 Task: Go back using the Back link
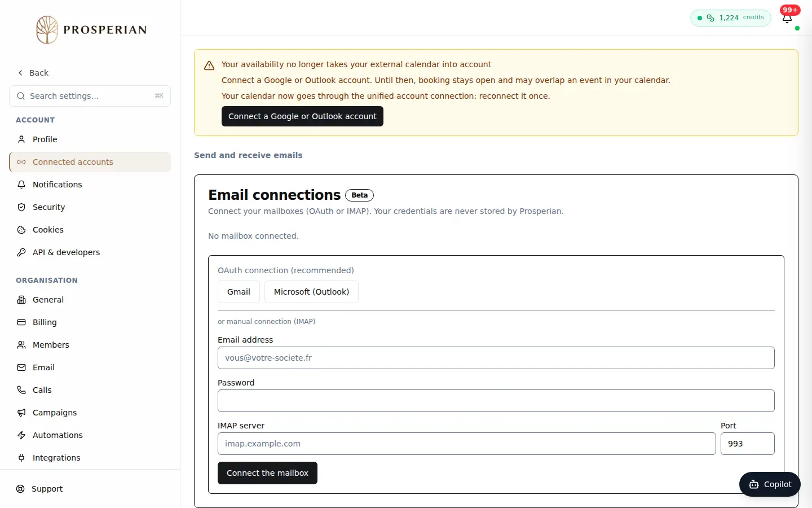pyautogui.click(x=33, y=73)
